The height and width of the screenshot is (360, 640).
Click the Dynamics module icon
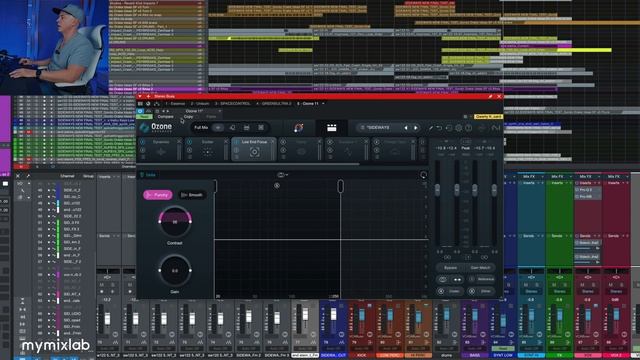[x=161, y=152]
